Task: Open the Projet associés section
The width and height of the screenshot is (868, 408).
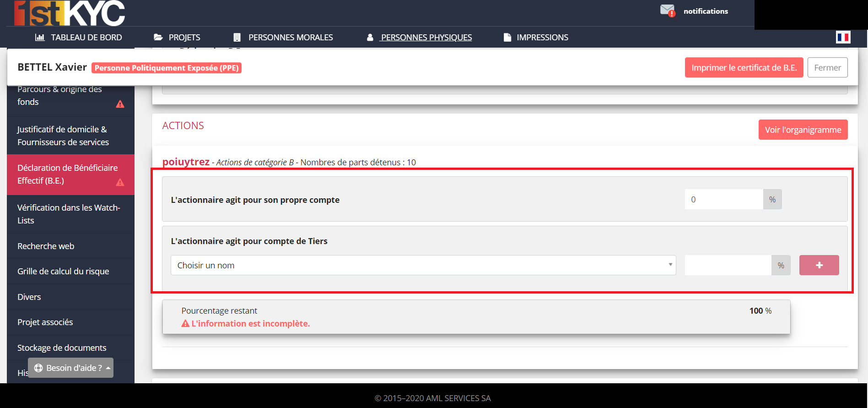Action: click(71, 322)
